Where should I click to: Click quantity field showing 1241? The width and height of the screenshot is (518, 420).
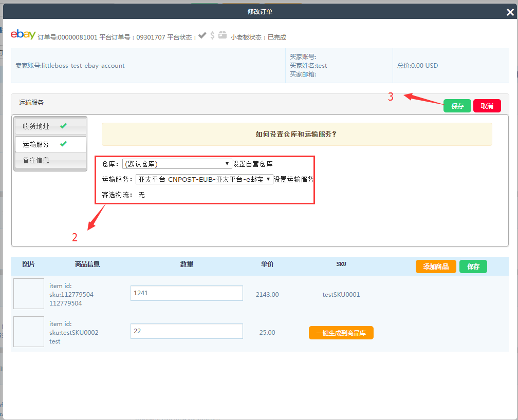[187, 293]
